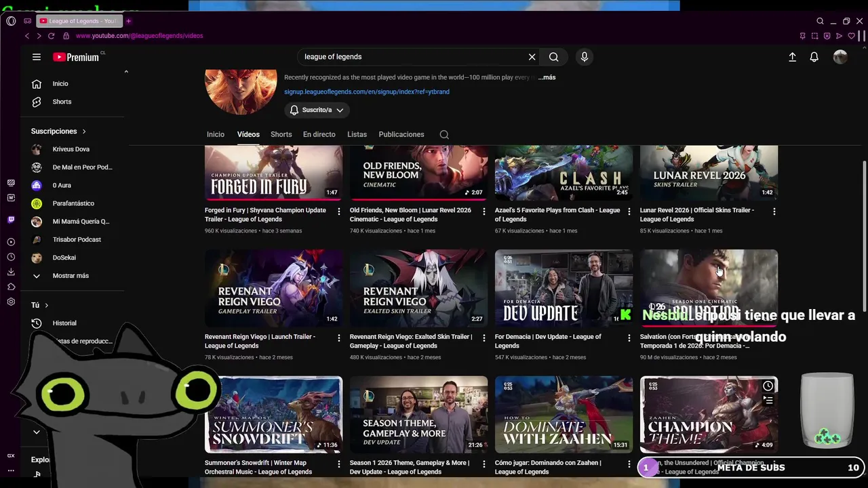This screenshot has width=868, height=488.
Task: Select the League of Legends browser tab
Action: [78, 21]
